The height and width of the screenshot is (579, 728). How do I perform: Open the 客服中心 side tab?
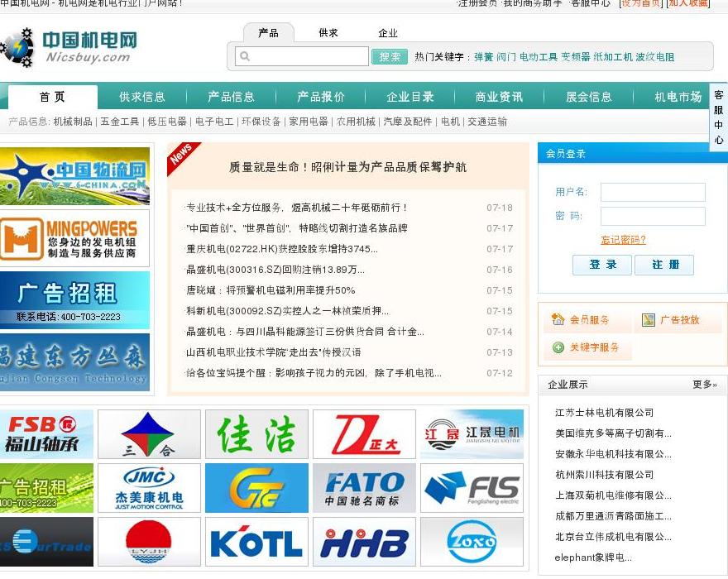coord(718,117)
